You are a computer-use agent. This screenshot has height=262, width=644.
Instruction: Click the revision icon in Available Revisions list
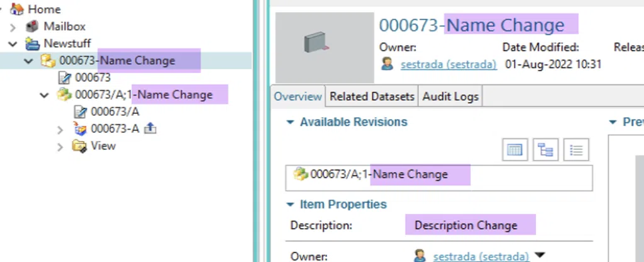tap(300, 174)
